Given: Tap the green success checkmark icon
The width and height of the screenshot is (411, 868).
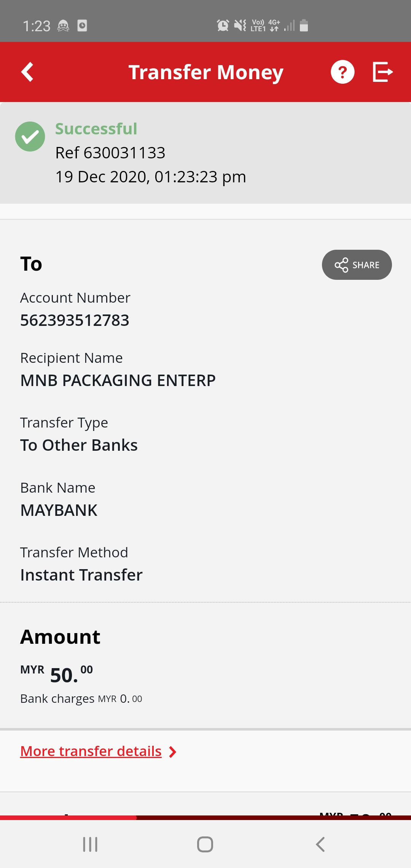Looking at the screenshot, I should point(30,136).
